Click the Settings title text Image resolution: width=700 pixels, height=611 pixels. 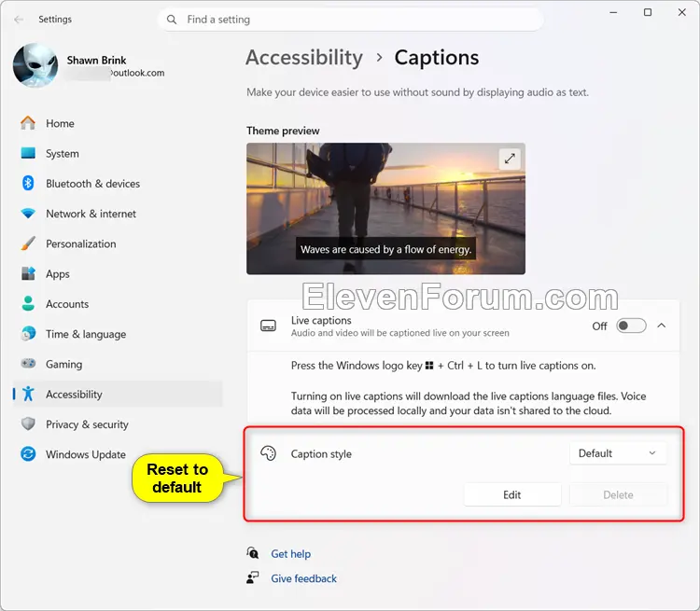point(55,20)
